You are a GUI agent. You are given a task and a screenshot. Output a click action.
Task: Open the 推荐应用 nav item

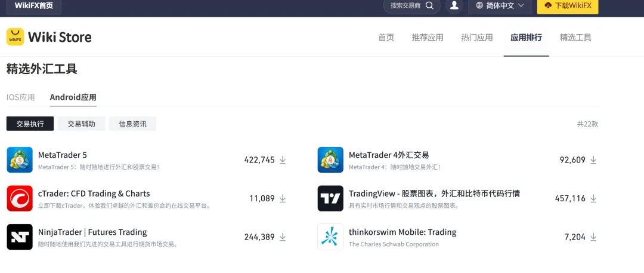coord(428,38)
